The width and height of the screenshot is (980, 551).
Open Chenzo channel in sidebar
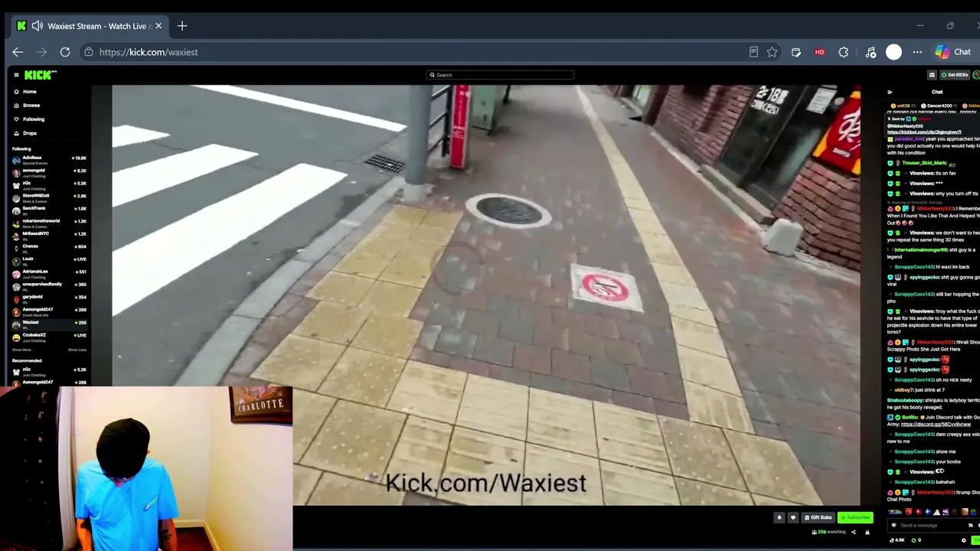(x=49, y=249)
